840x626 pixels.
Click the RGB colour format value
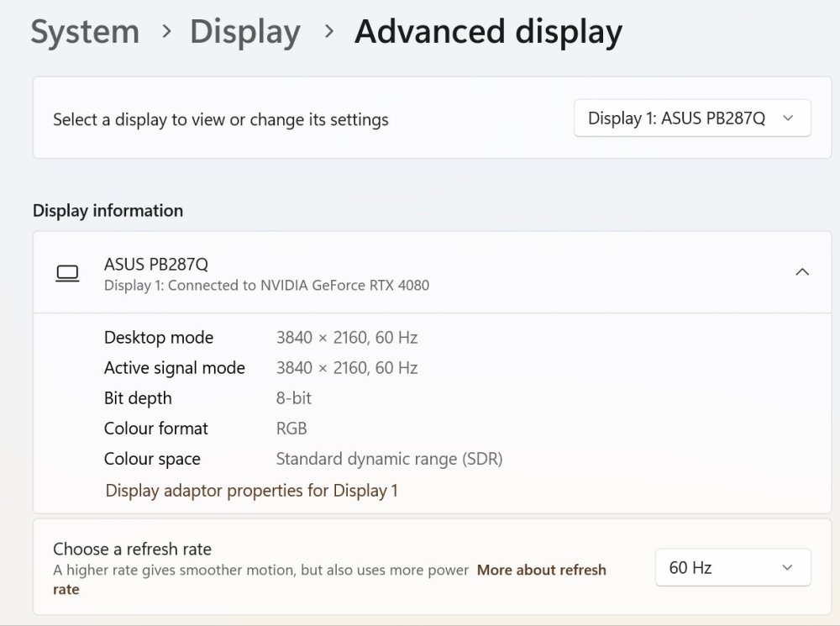click(291, 429)
